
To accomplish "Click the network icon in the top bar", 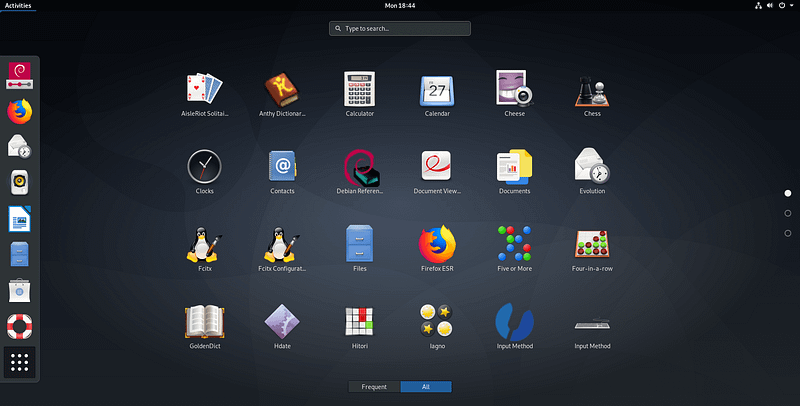I will tap(758, 6).
